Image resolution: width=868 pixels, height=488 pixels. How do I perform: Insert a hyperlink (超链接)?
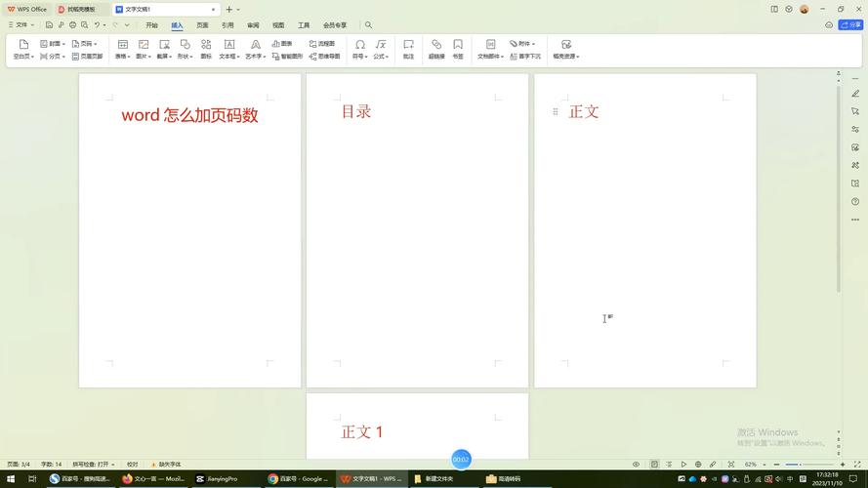point(436,49)
